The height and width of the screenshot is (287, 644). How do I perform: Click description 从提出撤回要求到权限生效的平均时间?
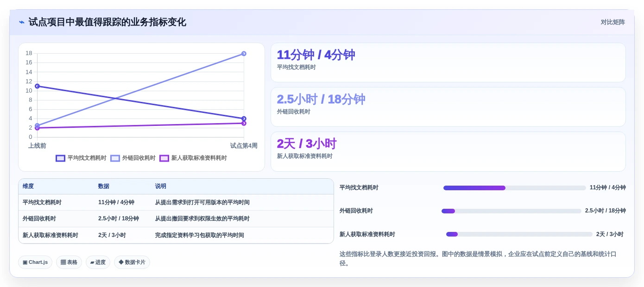tap(202, 218)
